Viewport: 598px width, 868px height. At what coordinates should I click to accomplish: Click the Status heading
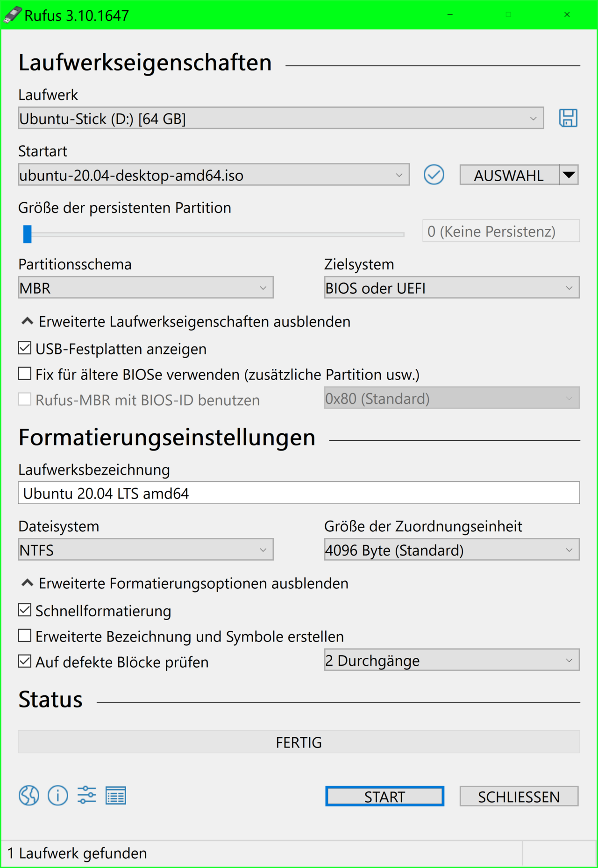pos(50,699)
